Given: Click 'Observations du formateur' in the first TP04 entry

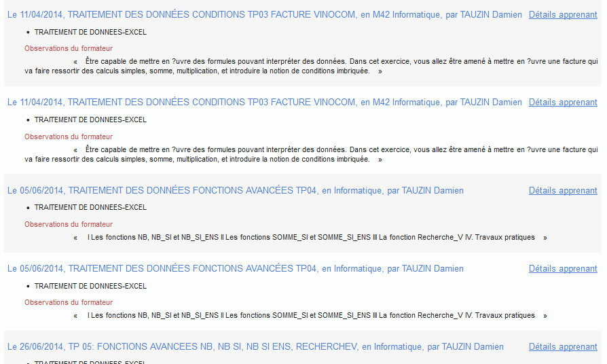Looking at the screenshot, I should [x=69, y=224].
